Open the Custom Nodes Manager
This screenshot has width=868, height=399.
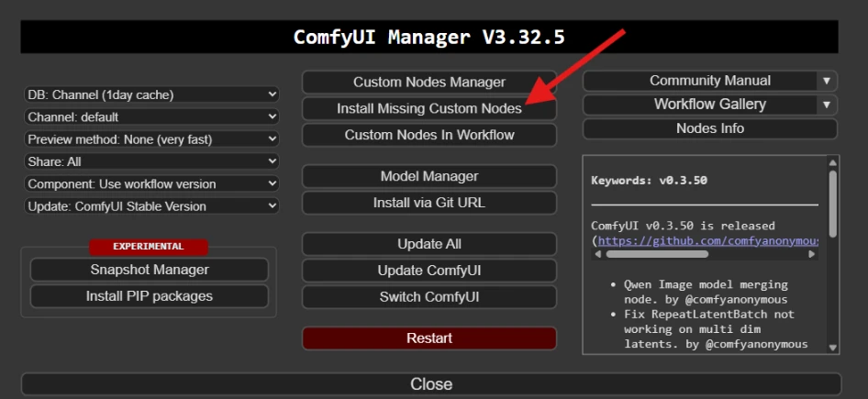(429, 82)
